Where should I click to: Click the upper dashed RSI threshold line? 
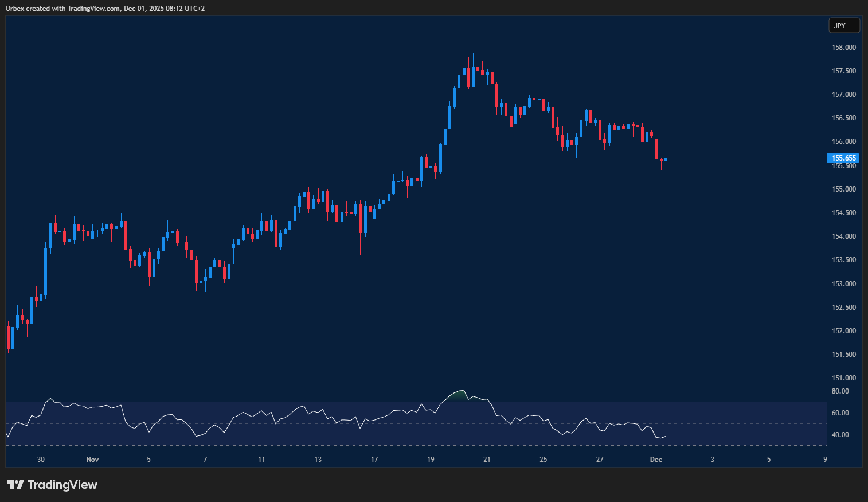344,402
